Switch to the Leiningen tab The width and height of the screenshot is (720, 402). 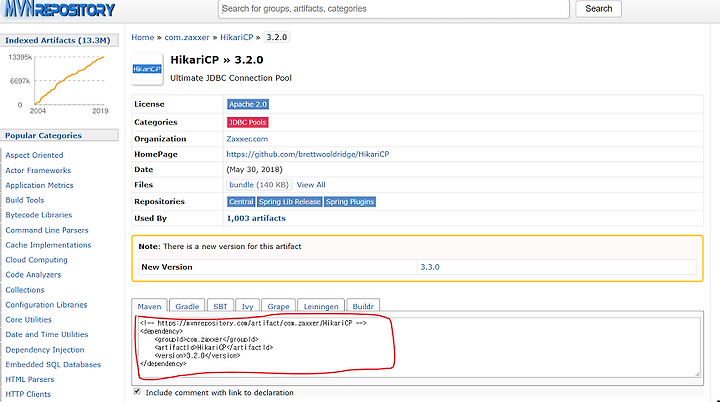(x=321, y=306)
